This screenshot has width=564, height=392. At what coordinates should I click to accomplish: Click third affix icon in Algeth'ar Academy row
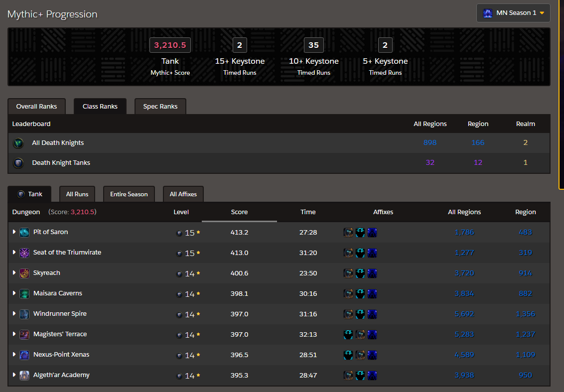pyautogui.click(x=372, y=376)
